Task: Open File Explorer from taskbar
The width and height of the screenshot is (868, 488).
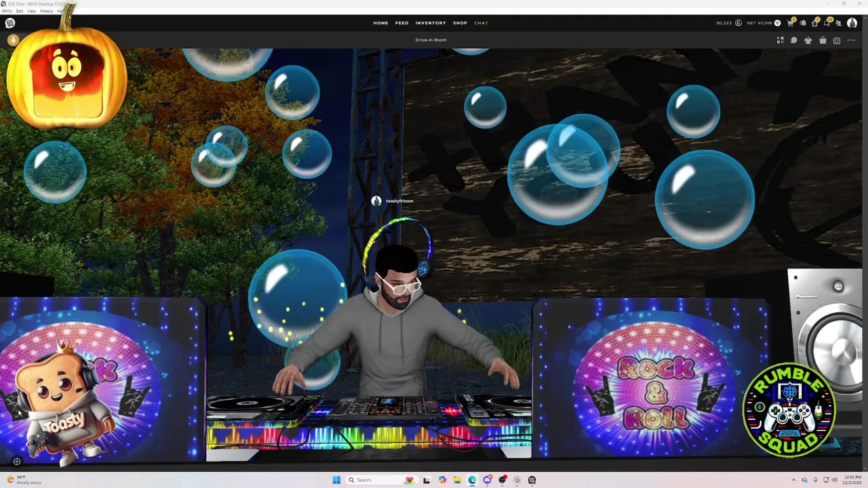Action: pyautogui.click(x=457, y=480)
